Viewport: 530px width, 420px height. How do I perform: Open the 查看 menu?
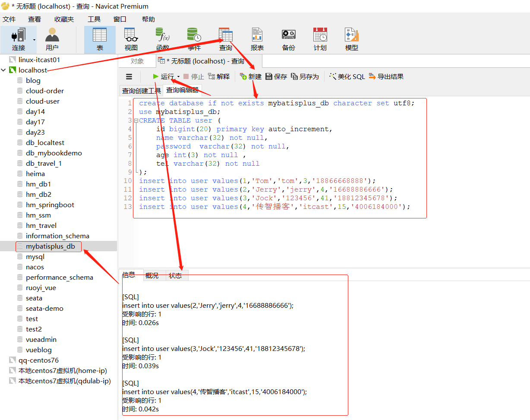35,19
